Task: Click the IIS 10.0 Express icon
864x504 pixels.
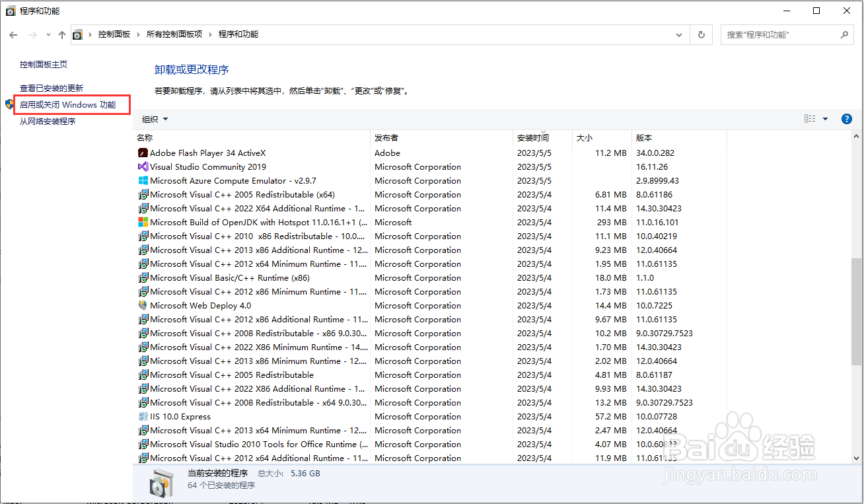Action: tap(143, 416)
